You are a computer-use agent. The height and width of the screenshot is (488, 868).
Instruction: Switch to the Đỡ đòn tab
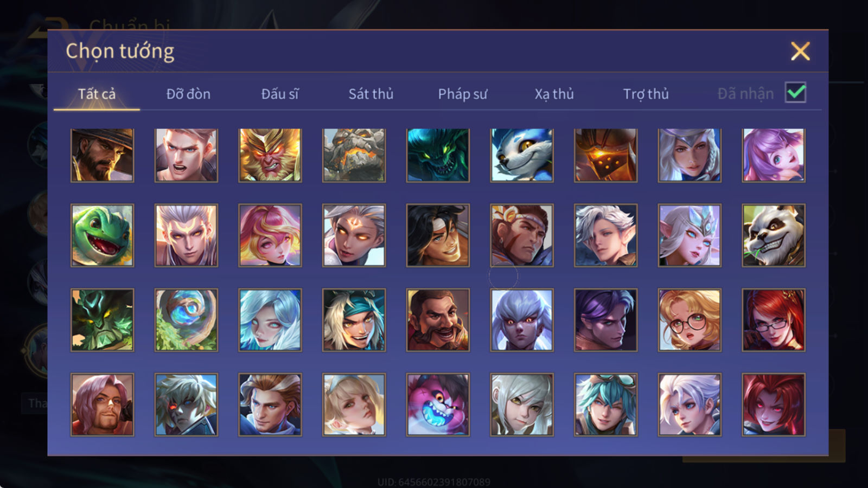pos(188,94)
